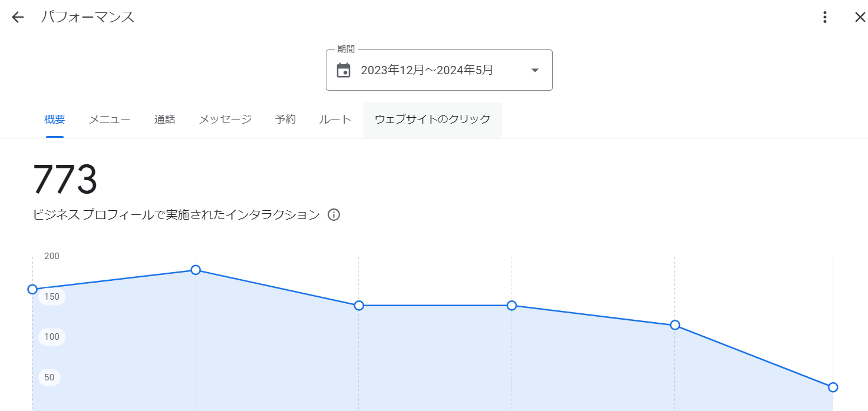Click the calendar icon in the period selector
Screen dimensions: 868x411
point(344,69)
